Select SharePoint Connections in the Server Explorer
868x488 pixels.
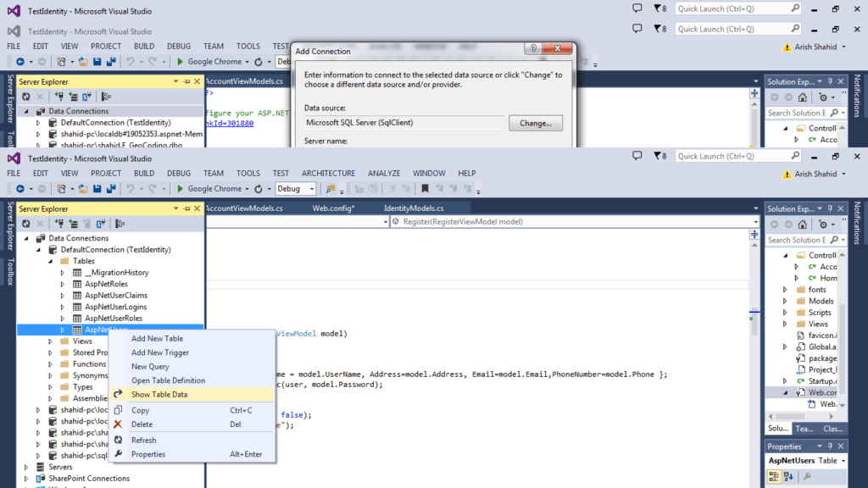point(89,479)
